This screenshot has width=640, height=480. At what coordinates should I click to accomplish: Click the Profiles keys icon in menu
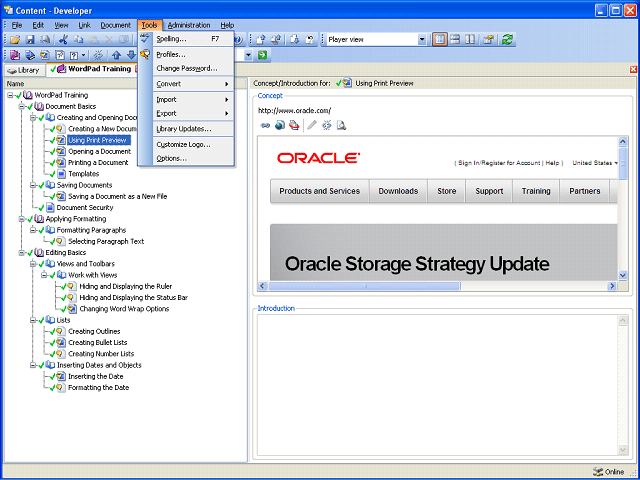pyautogui.click(x=145, y=54)
